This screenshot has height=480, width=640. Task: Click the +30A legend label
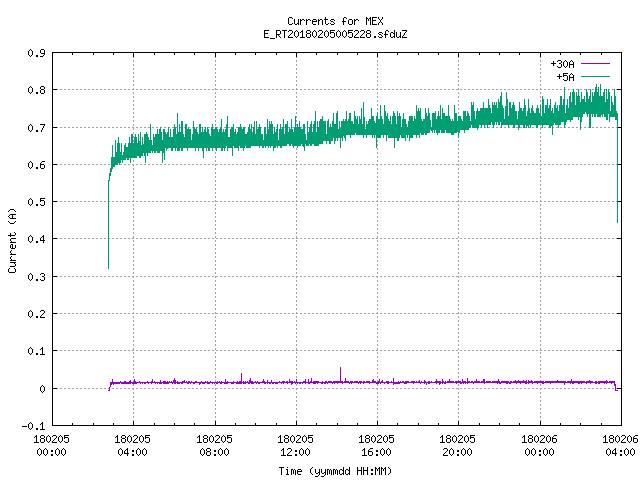coord(562,64)
